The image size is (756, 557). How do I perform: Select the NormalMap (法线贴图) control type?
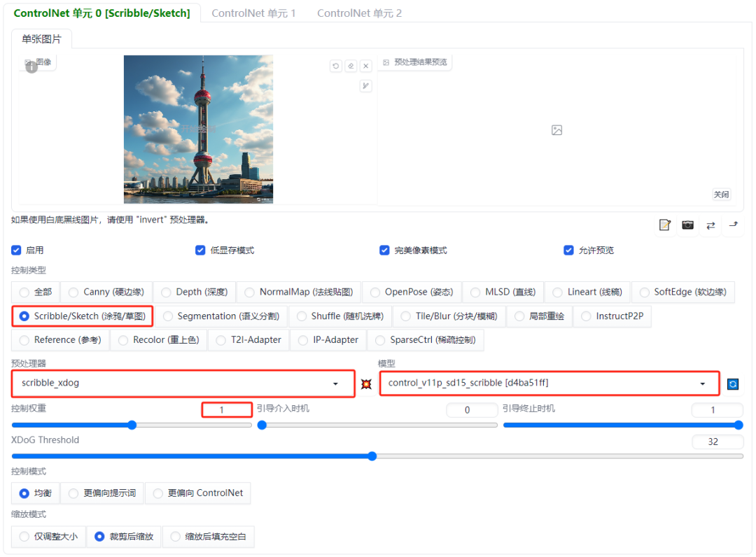pyautogui.click(x=299, y=292)
